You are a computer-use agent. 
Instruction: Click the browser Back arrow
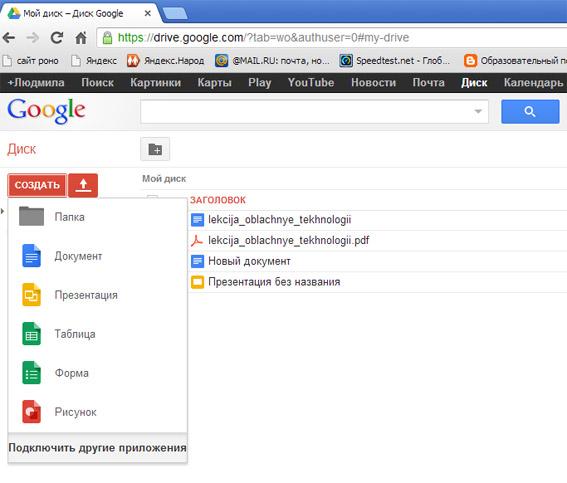click(x=9, y=38)
